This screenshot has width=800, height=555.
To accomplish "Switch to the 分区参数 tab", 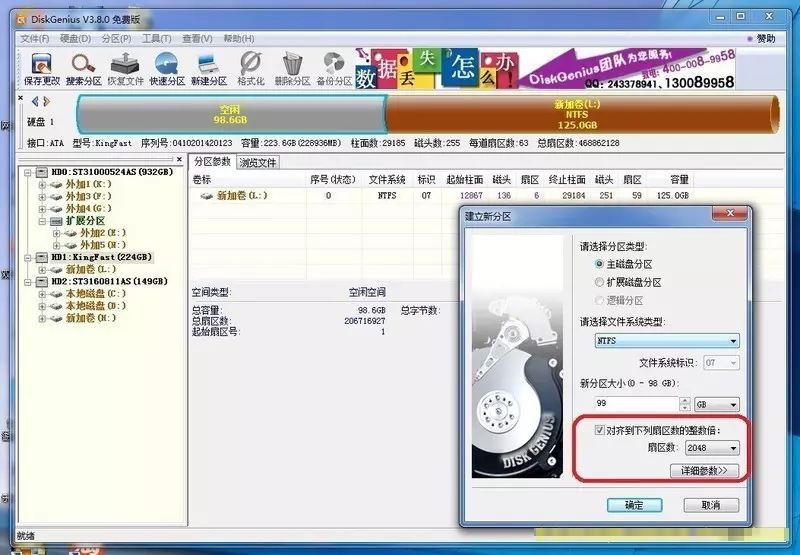I will (x=212, y=162).
